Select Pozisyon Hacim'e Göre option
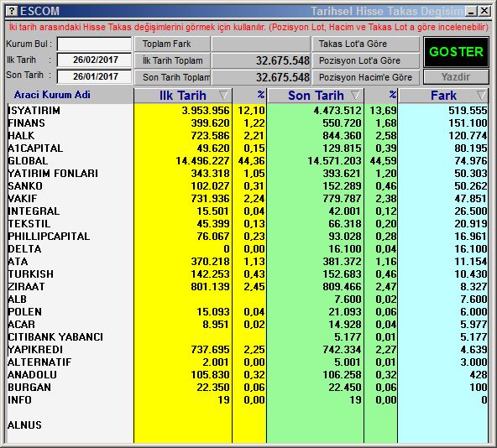 [366, 77]
